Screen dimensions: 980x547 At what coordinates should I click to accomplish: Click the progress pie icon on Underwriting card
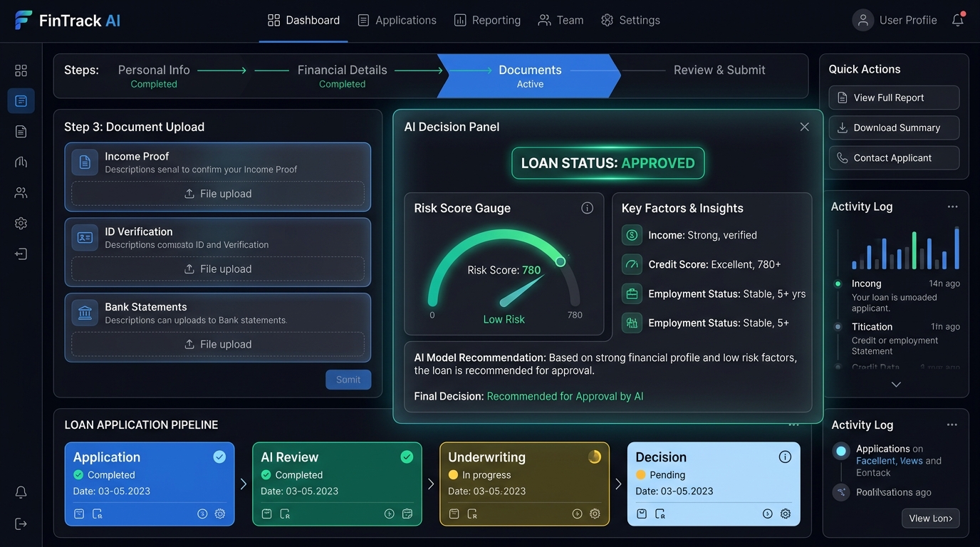[595, 457]
